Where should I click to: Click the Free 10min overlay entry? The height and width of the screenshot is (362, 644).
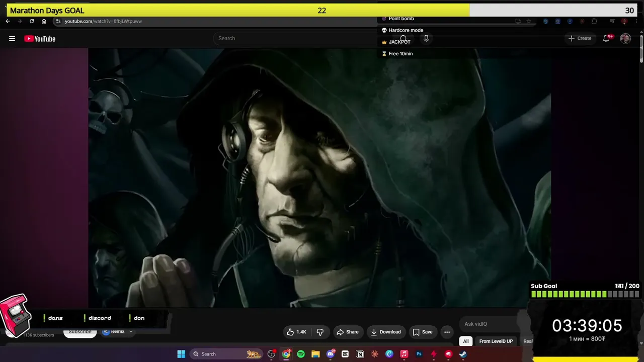coord(397,53)
